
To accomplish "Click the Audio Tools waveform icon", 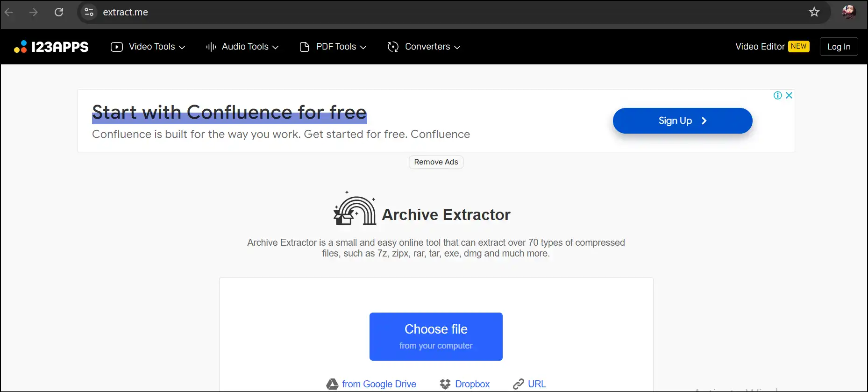I will click(x=211, y=47).
